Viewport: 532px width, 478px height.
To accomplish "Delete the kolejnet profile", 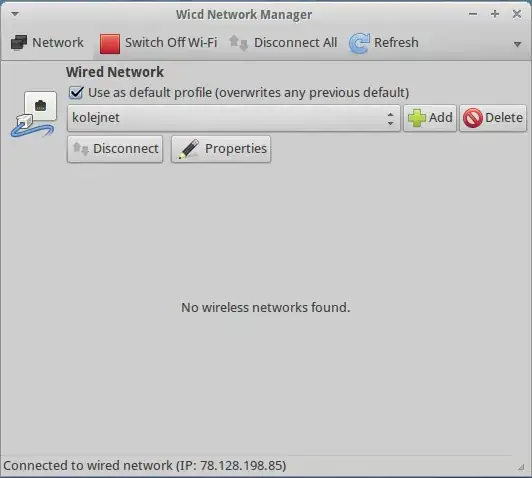I will [493, 118].
